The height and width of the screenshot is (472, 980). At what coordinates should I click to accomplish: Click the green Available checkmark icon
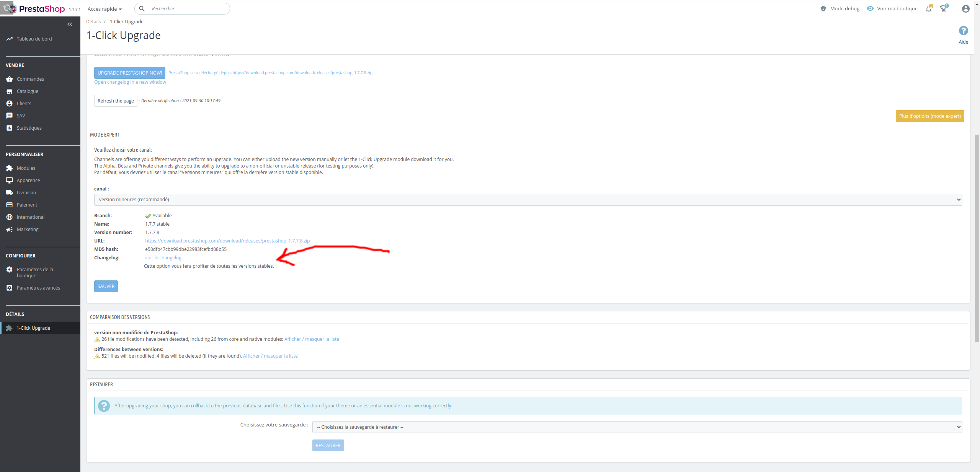(148, 216)
